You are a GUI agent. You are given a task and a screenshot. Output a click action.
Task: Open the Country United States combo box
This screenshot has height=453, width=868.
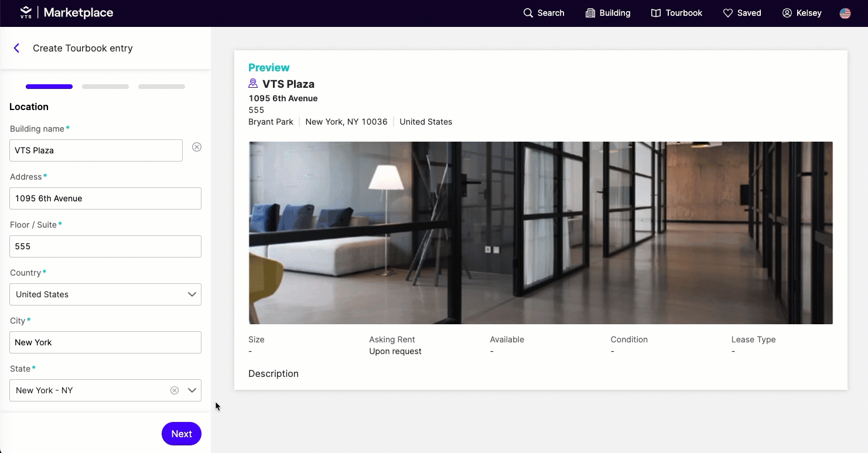click(105, 294)
